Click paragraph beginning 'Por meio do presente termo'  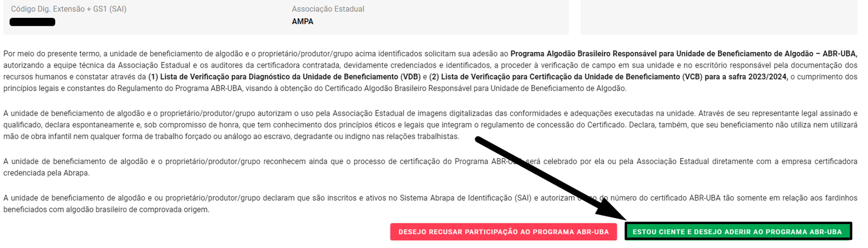click(430, 71)
